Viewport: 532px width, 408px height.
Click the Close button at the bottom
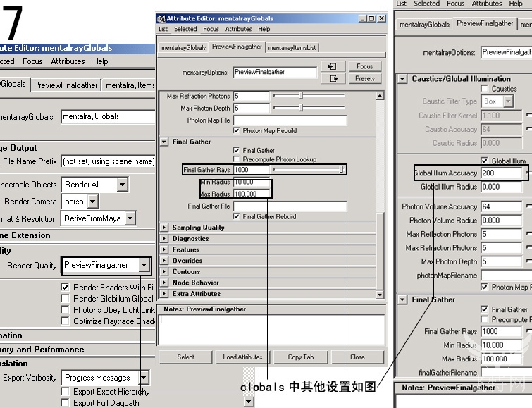(x=358, y=357)
